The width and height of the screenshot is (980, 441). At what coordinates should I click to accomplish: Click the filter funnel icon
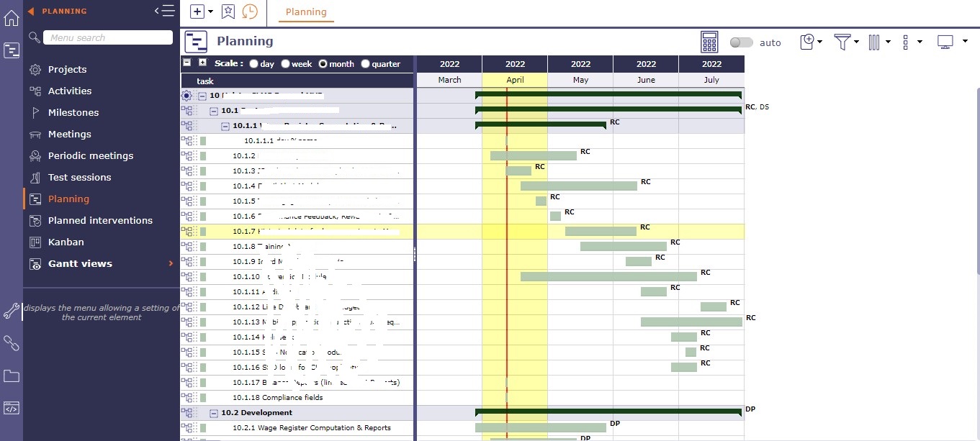pos(842,42)
